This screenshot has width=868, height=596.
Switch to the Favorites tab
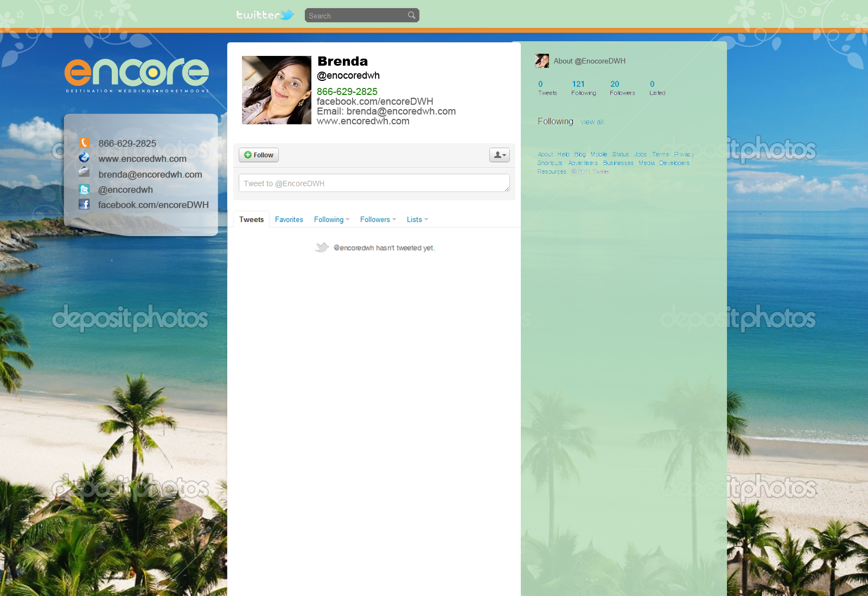289,220
